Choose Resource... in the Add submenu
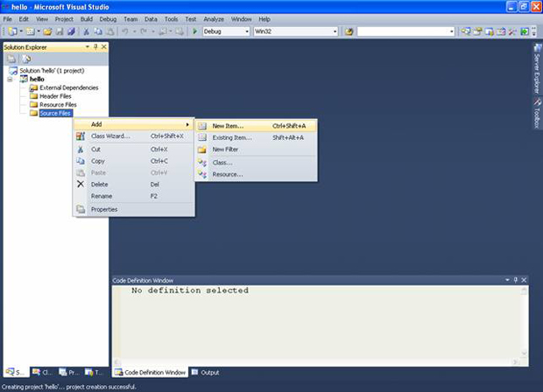Image resolution: width=543 pixels, height=392 pixels. [x=257, y=174]
